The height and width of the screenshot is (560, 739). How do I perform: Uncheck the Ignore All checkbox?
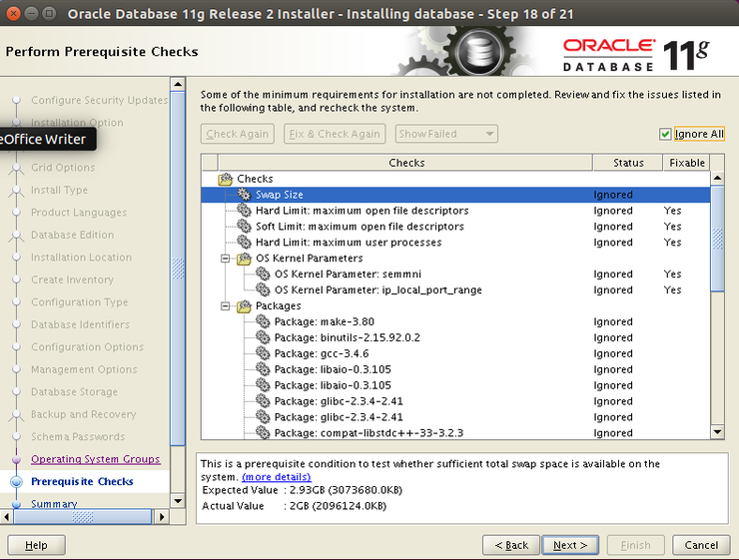click(665, 134)
